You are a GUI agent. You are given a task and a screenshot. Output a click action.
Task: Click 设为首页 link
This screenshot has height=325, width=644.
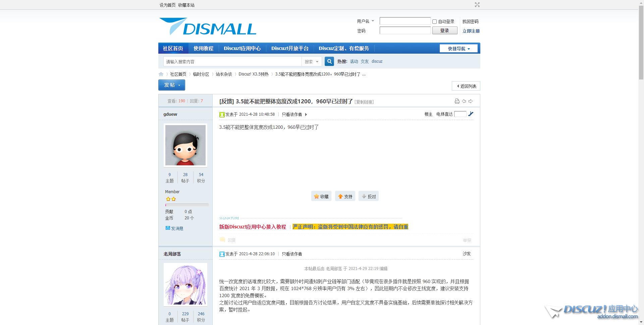click(x=167, y=5)
